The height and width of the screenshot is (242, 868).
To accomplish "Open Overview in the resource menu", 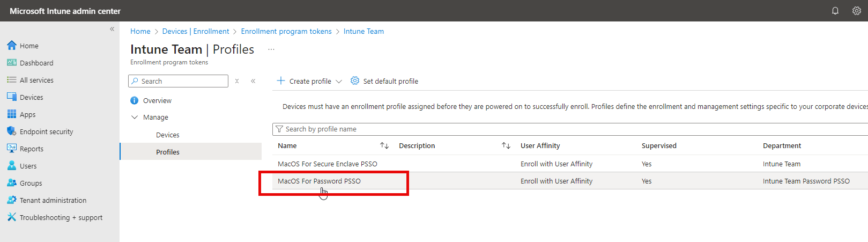I will coord(157,100).
